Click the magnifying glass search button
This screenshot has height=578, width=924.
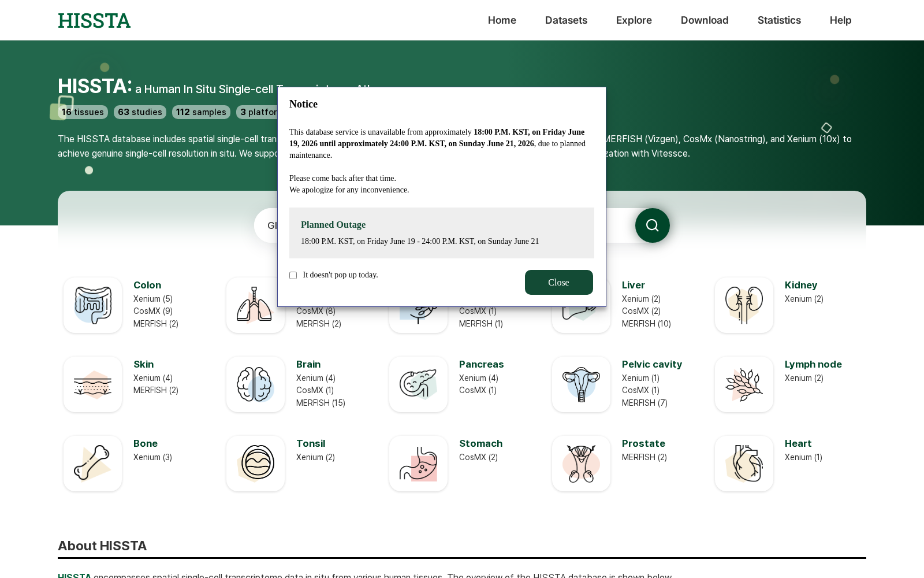[653, 225]
